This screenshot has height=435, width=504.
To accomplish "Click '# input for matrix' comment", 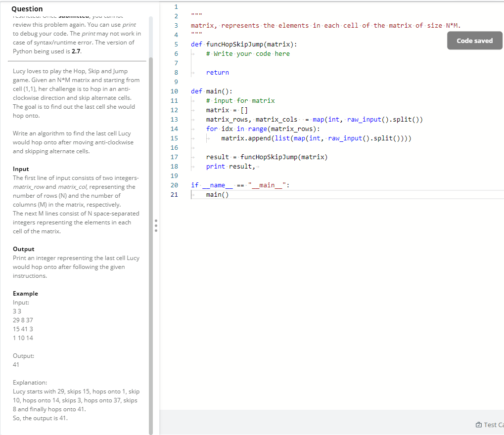I will pyautogui.click(x=240, y=100).
